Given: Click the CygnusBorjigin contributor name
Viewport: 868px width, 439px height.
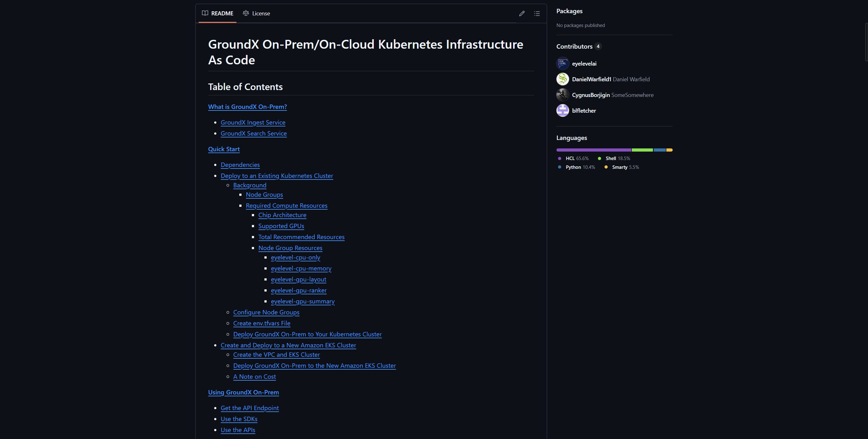Looking at the screenshot, I should 591,95.
